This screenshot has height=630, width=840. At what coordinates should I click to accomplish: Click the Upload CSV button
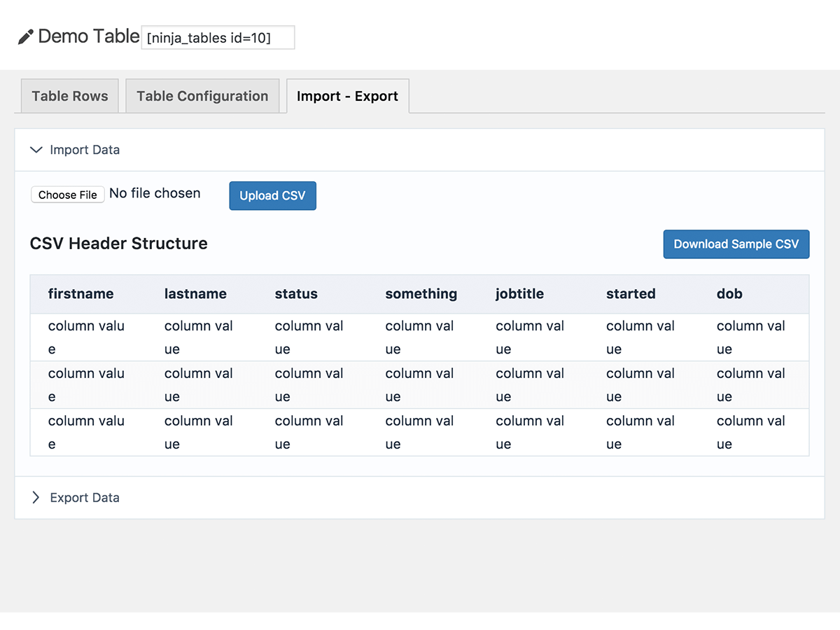pos(272,195)
